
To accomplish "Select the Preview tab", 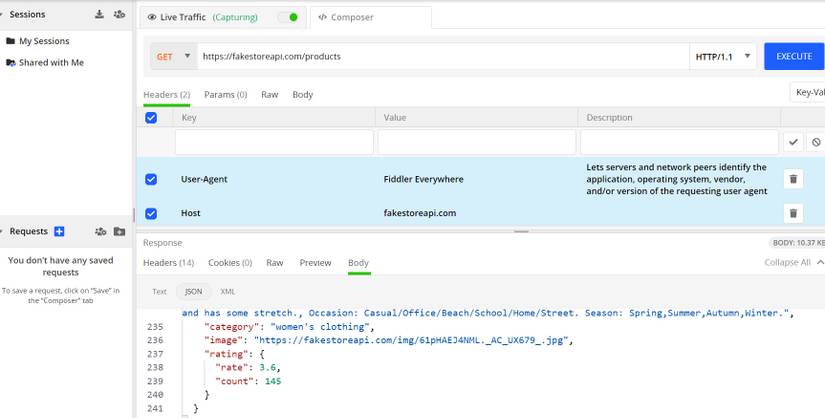I will (315, 263).
